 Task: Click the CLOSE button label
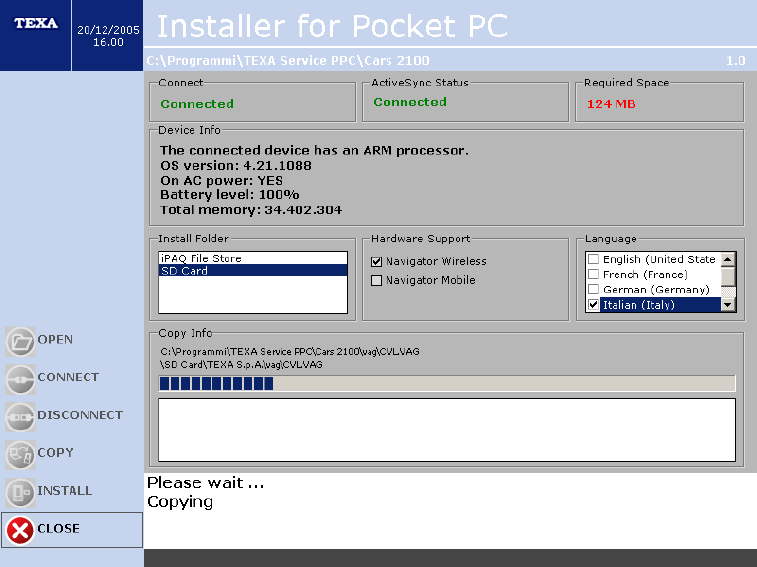(x=58, y=528)
